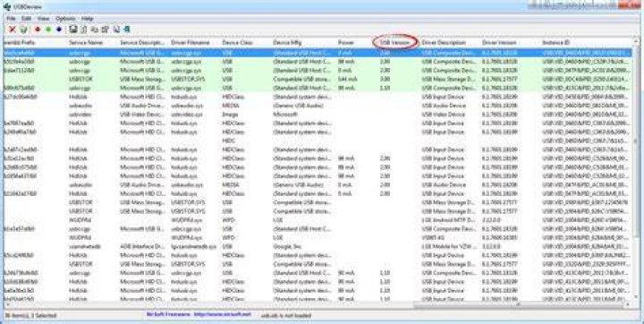
Task: Click the floppy disk save icon
Action: [73, 30]
